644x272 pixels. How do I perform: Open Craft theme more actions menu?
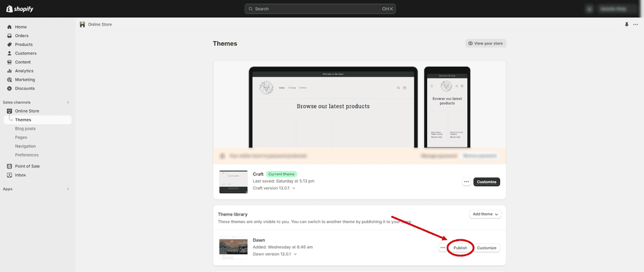click(x=466, y=182)
